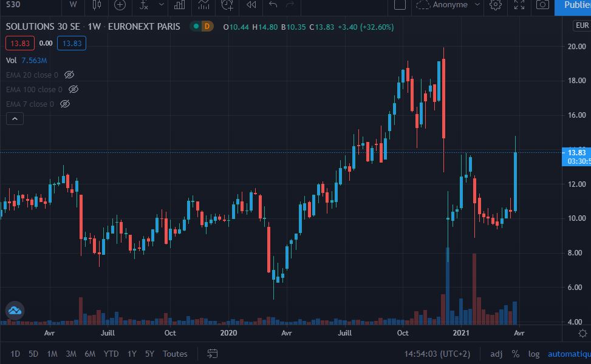Image resolution: width=591 pixels, height=364 pixels.
Task: Toggle visibility of EMA 7 indicator
Action: (65, 104)
